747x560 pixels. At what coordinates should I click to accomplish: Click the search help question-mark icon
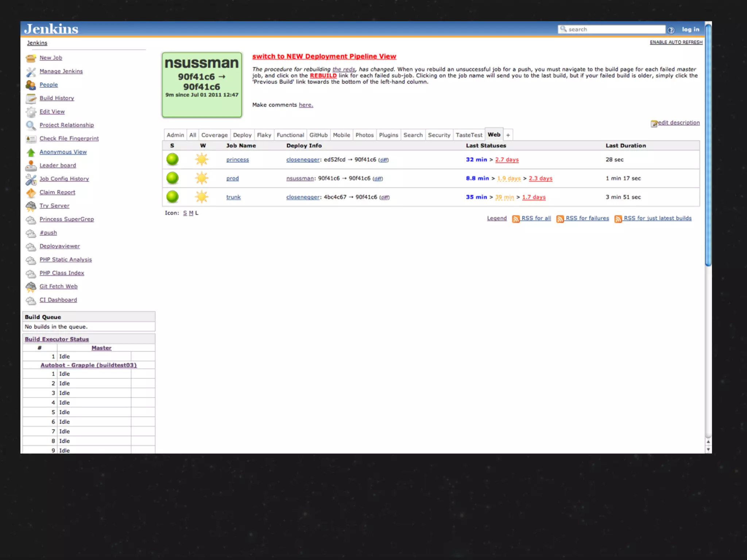point(671,30)
